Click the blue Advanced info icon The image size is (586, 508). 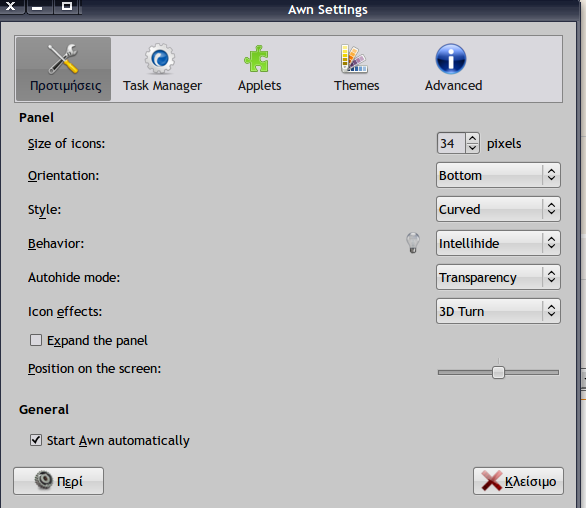[451, 59]
